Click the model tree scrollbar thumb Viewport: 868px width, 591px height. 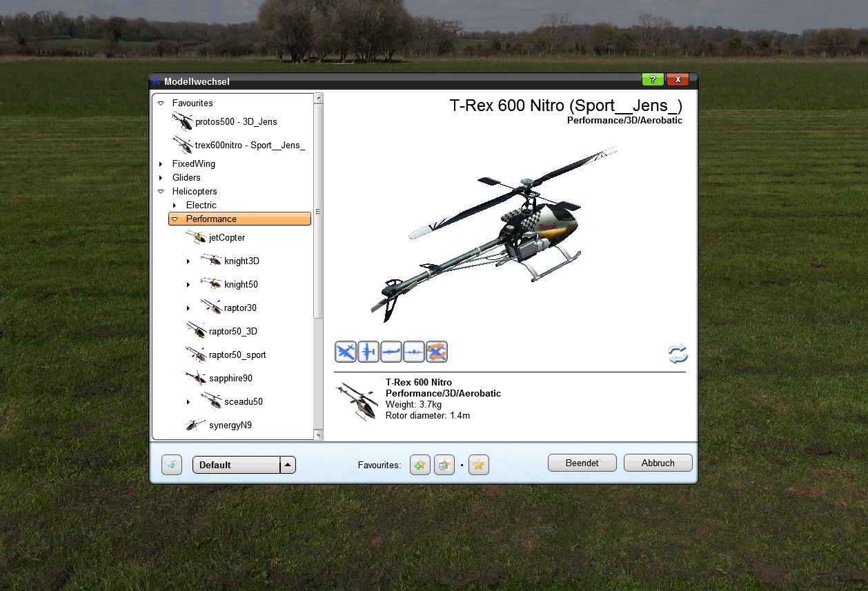318,210
